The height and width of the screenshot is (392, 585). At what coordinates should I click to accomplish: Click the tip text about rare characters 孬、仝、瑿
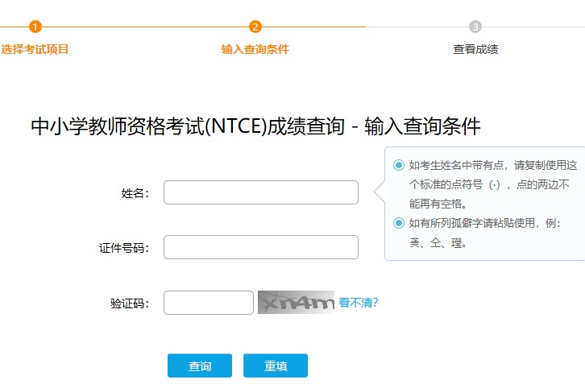tap(483, 233)
